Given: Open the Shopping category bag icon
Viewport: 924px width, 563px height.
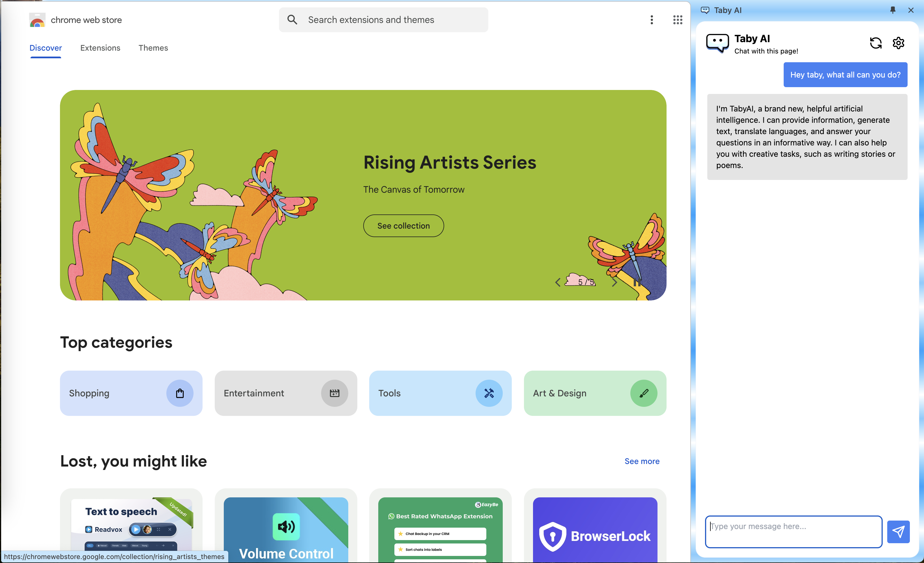Looking at the screenshot, I should (180, 393).
